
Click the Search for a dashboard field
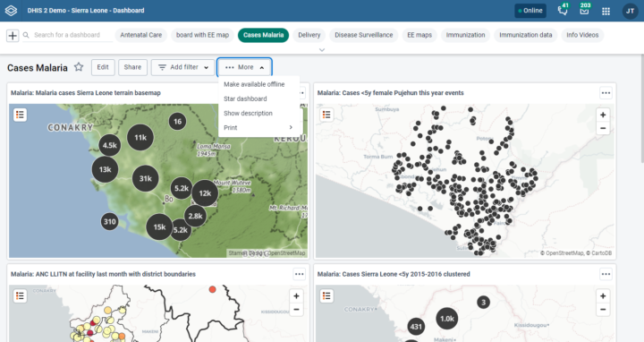tap(68, 35)
